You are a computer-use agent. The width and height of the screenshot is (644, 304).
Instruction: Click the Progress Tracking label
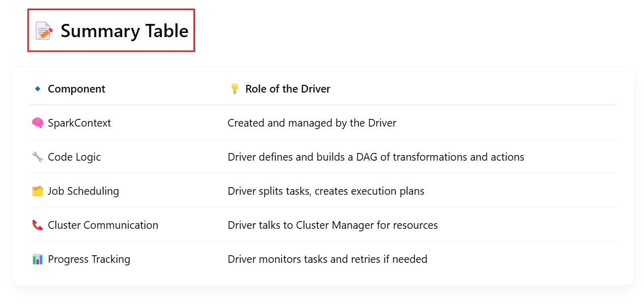point(89,259)
